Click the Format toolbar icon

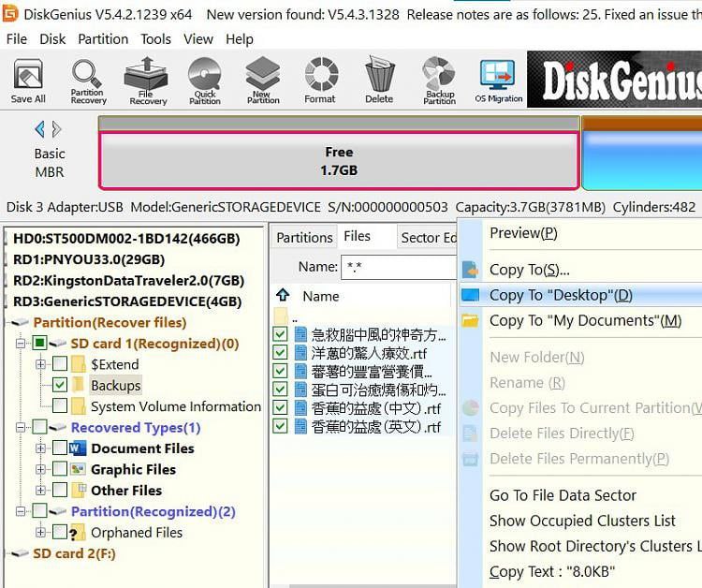click(320, 81)
